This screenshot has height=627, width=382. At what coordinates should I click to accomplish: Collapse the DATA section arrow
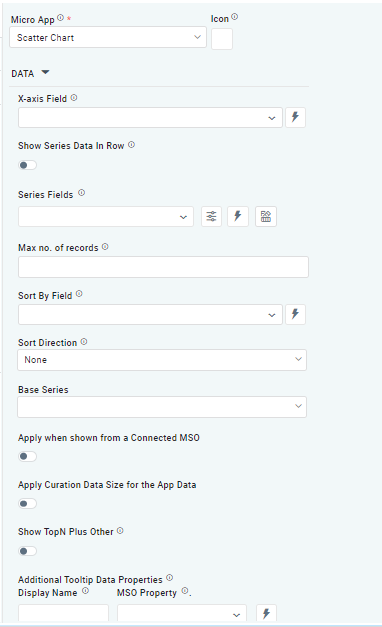click(45, 72)
